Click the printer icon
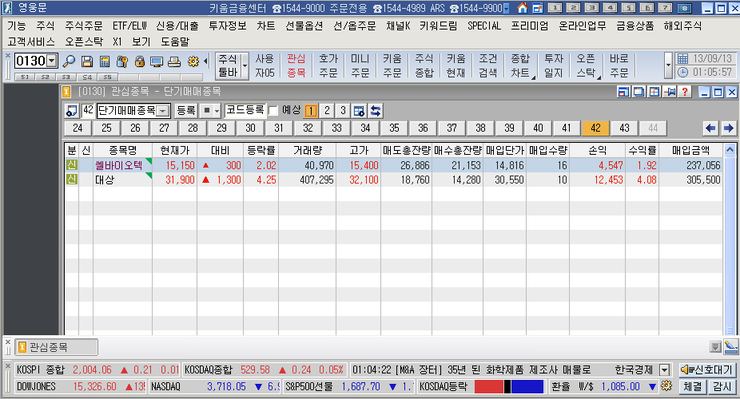The image size is (740, 399). [x=174, y=61]
